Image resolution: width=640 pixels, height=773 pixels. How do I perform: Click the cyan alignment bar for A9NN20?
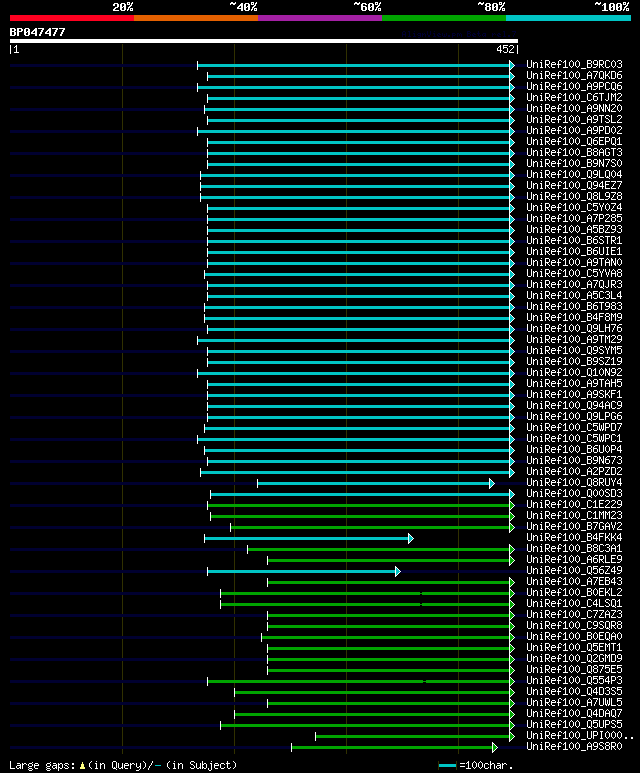tap(357, 109)
